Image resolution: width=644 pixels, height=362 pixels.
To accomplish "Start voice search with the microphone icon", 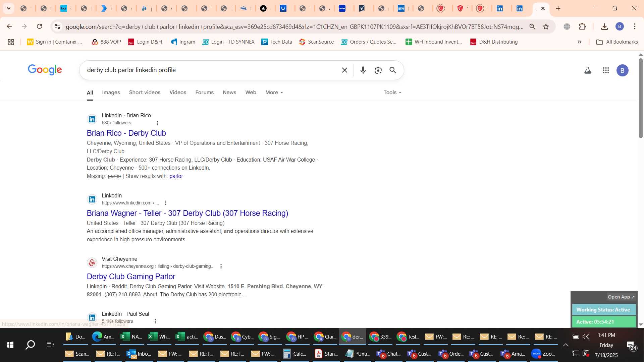I will 363,70.
